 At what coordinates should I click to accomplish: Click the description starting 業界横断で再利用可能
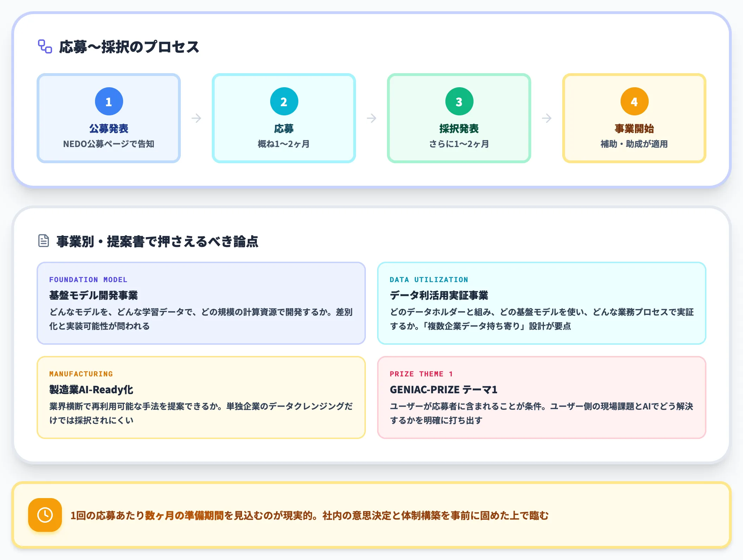201,413
